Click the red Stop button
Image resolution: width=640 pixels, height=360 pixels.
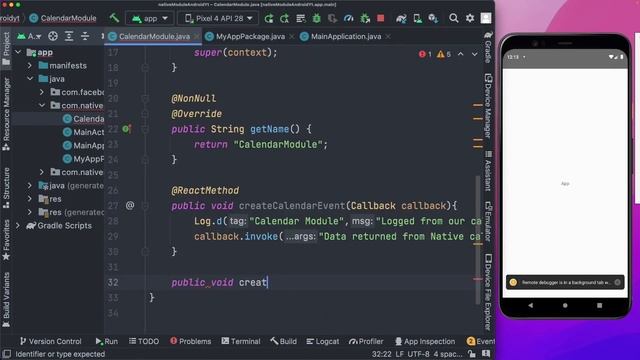point(381,18)
